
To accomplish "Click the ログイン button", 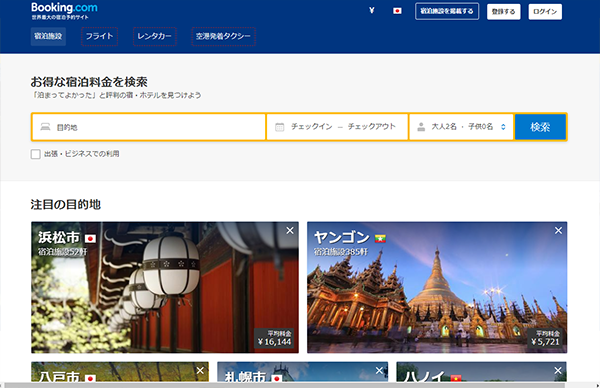I will (545, 11).
